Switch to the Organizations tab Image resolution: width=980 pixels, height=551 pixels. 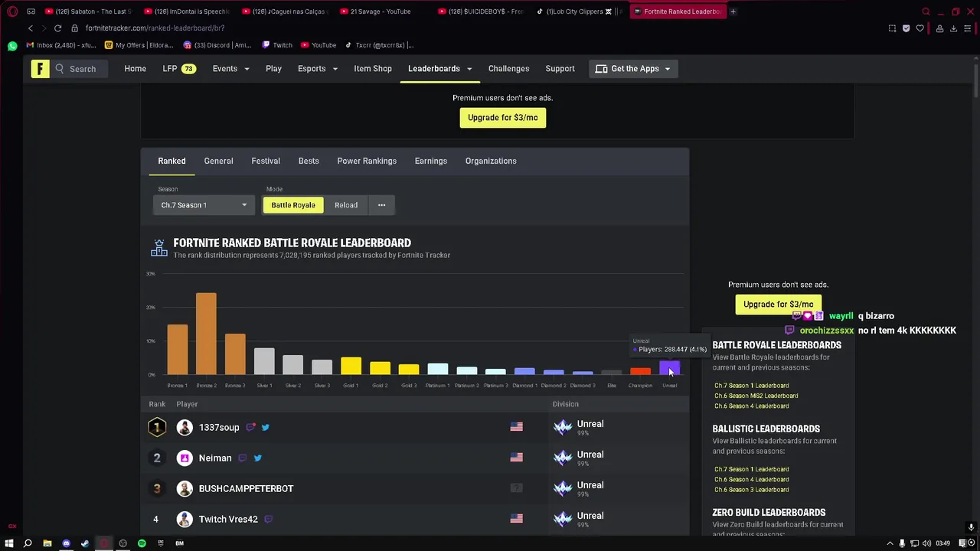coord(491,161)
